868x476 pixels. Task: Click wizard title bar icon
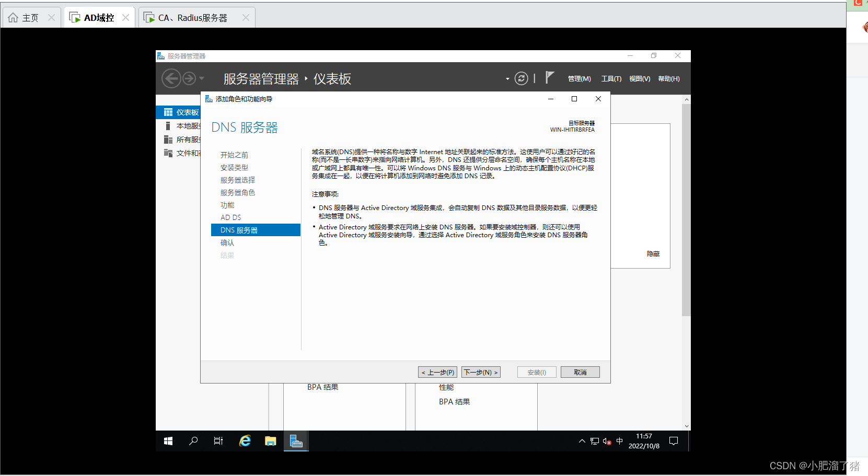click(209, 99)
